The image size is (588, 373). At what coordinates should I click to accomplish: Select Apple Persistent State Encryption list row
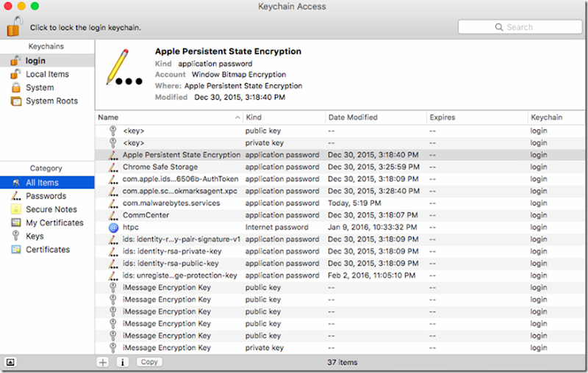(340, 155)
